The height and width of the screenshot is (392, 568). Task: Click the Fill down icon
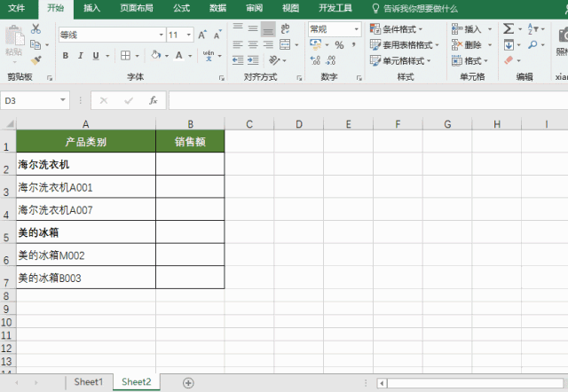[509, 45]
